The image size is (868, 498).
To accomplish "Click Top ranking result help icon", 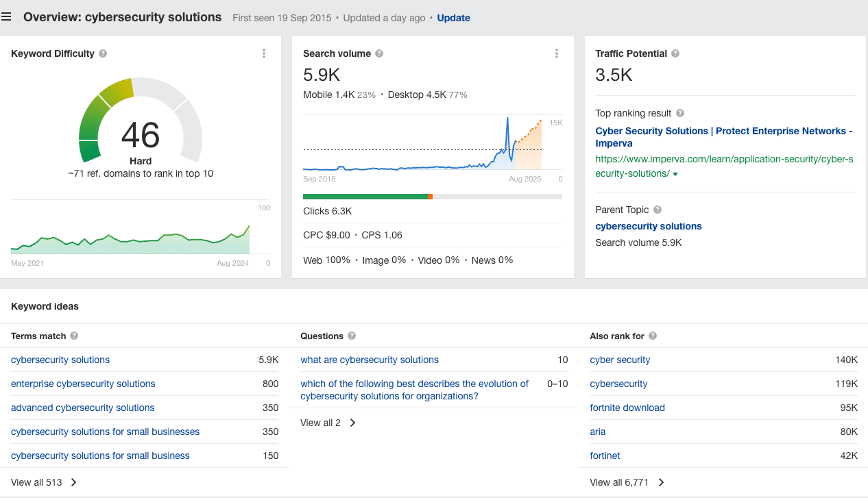I will pos(679,113).
